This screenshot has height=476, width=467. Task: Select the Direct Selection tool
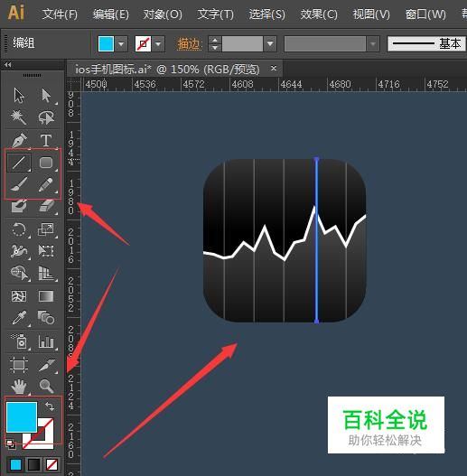click(x=46, y=96)
